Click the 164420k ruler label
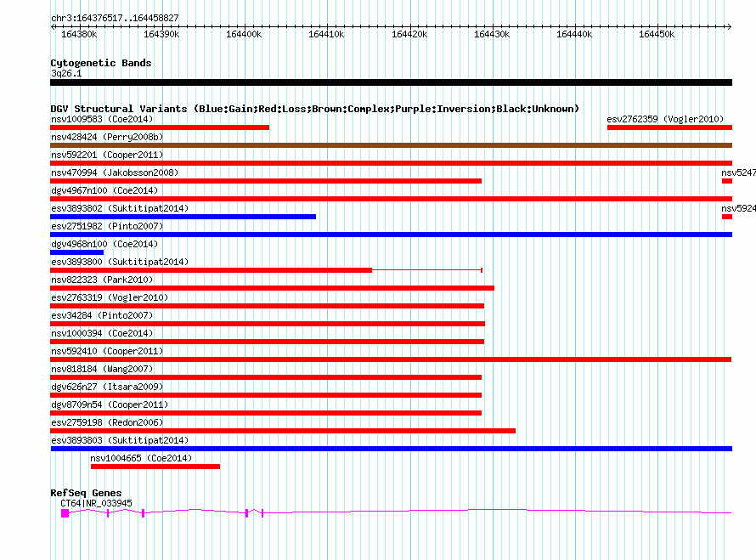Screen dimensions: 756x560 coord(409,34)
